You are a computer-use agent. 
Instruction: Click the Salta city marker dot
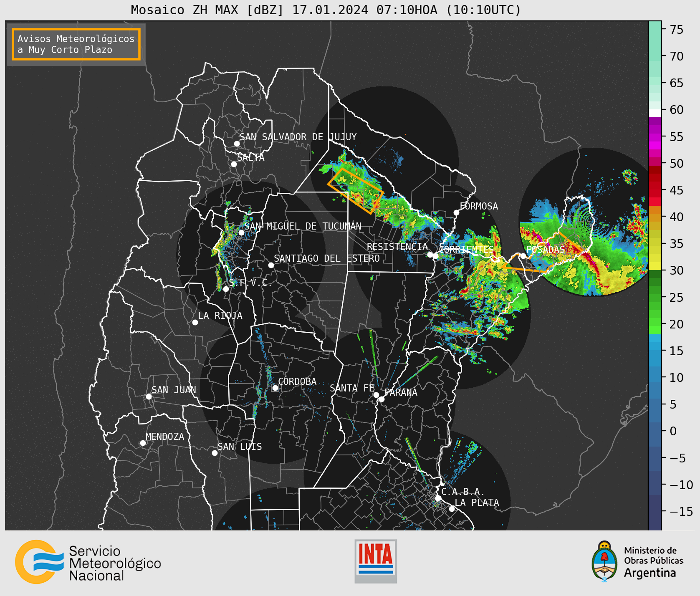click(x=234, y=164)
